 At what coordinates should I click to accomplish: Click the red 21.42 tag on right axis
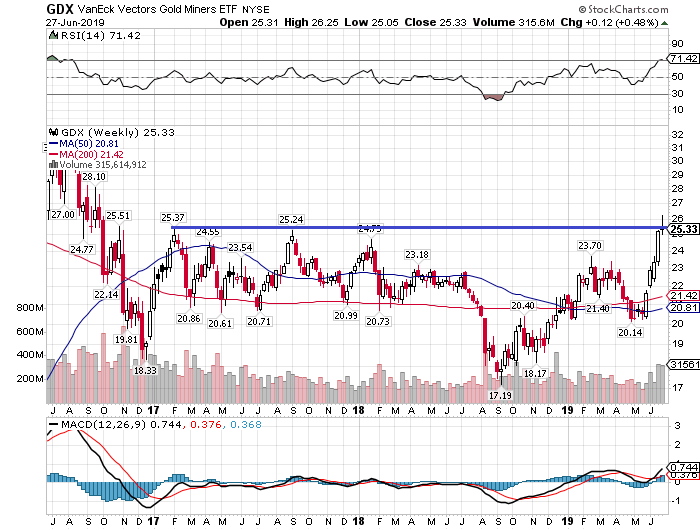(x=683, y=296)
